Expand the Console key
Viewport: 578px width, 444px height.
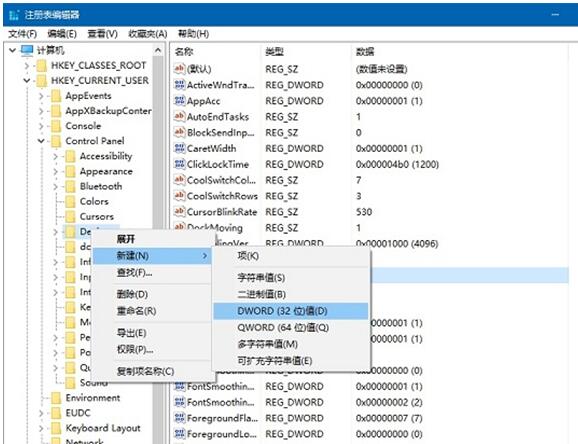(41, 126)
